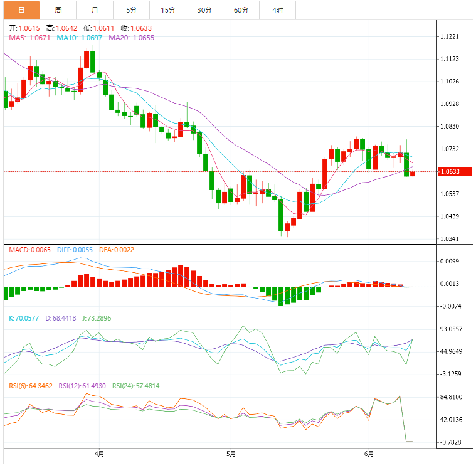The height and width of the screenshot is (468, 476).
Task: Click the 高:1.0642 high price value
Action: click(x=61, y=28)
